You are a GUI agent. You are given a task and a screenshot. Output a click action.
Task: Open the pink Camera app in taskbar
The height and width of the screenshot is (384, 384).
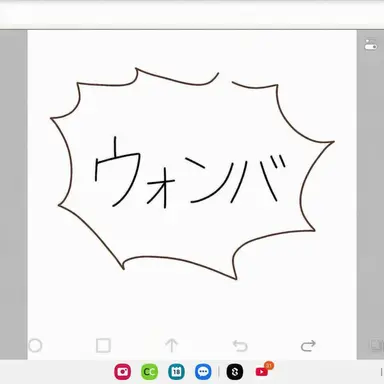(123, 372)
